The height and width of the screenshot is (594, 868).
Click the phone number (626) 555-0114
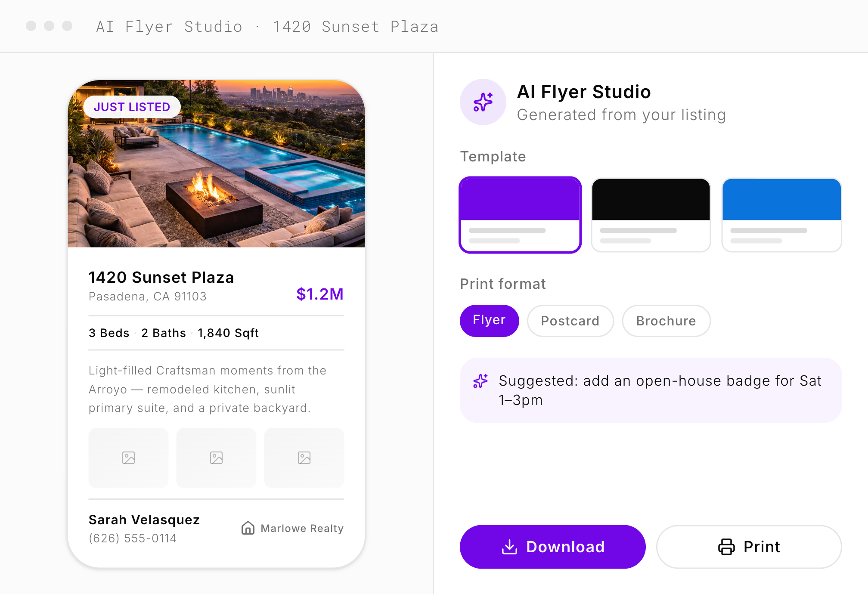(x=133, y=538)
